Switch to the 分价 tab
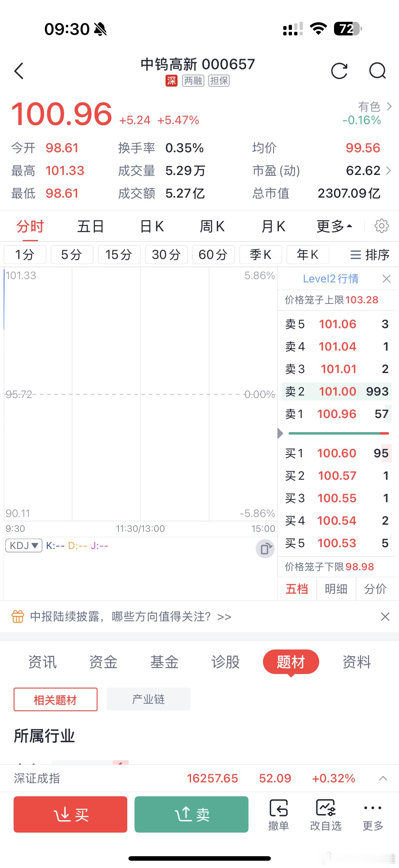399x868 pixels. tap(375, 589)
